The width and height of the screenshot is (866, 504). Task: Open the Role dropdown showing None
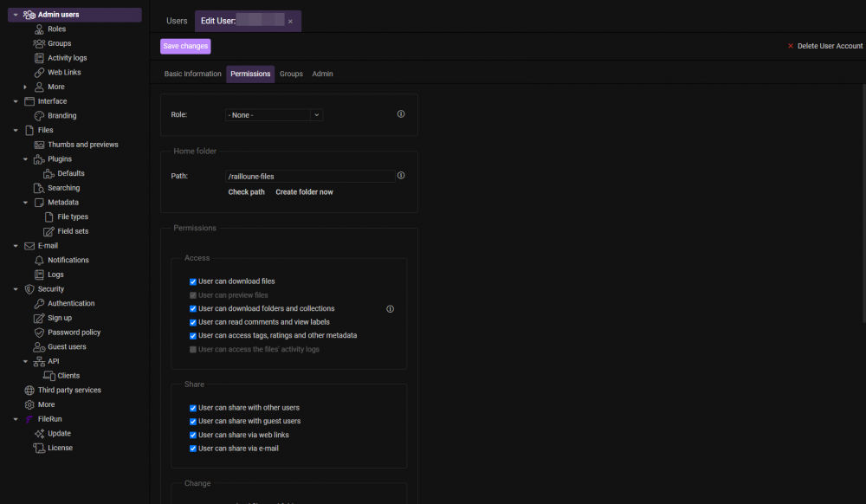pyautogui.click(x=274, y=115)
